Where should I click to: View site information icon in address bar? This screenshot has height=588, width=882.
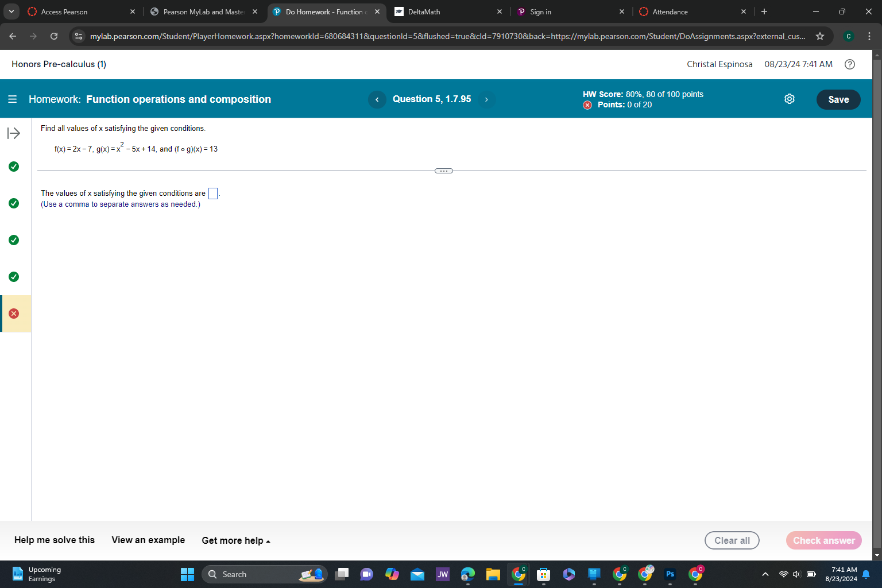tap(79, 36)
